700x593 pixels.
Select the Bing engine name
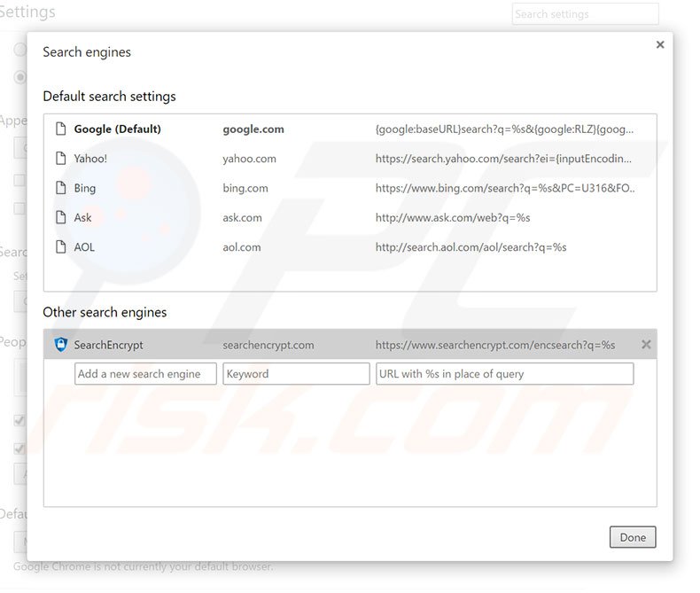tap(85, 188)
